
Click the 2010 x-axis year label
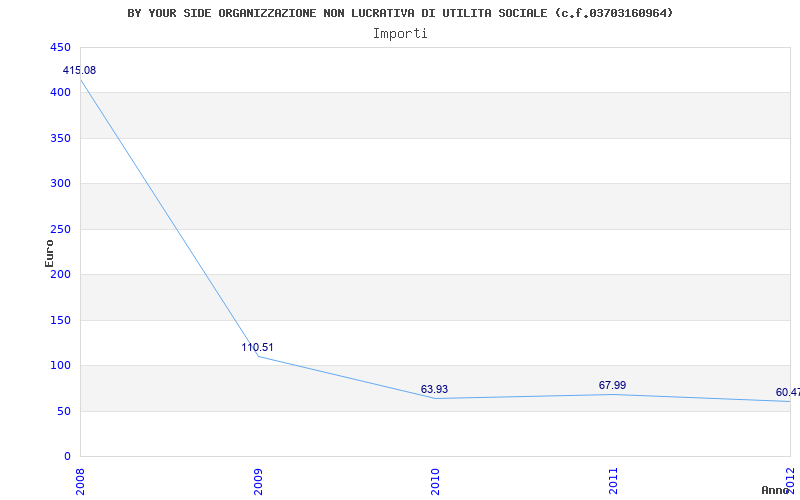435,481
